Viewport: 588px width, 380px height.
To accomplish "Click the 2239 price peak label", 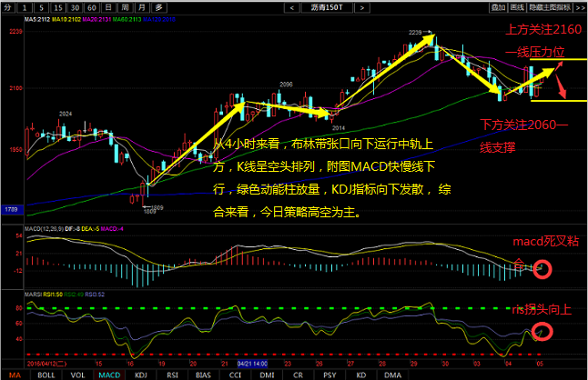I will (x=415, y=33).
